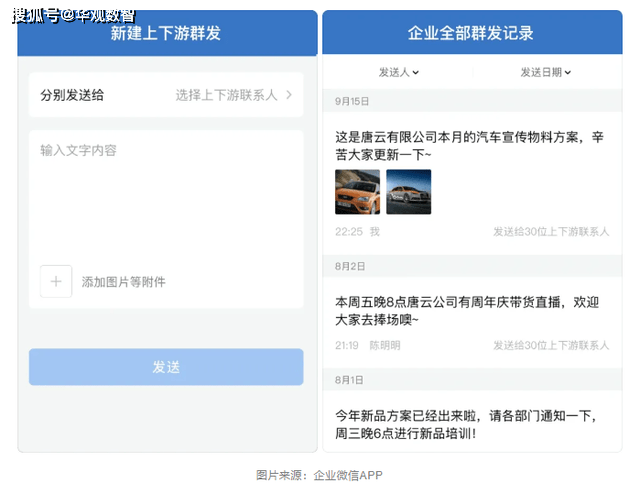Open the 周年庆带货直播 message from 8月2日

click(x=466, y=310)
